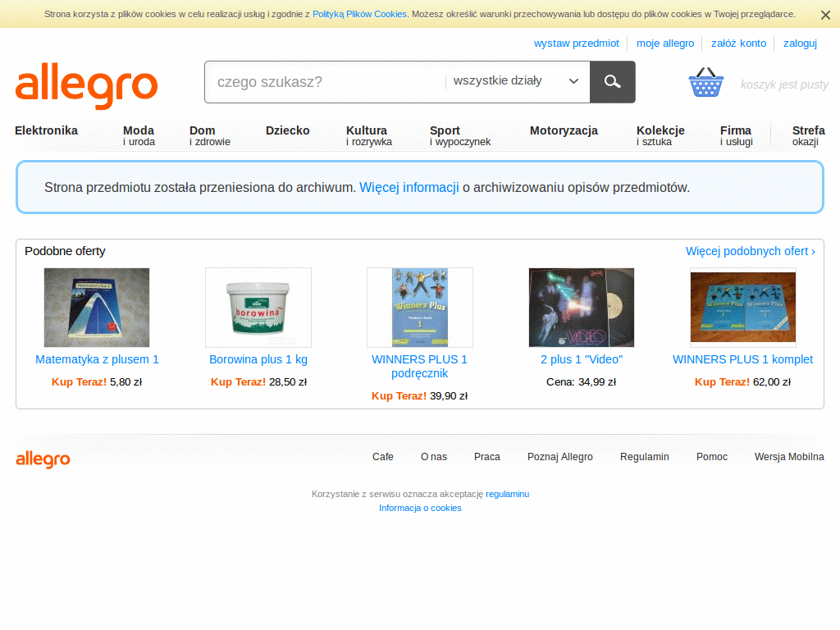This screenshot has height=630, width=840.
Task: Click koszyk jest pusty text
Action: tap(784, 84)
